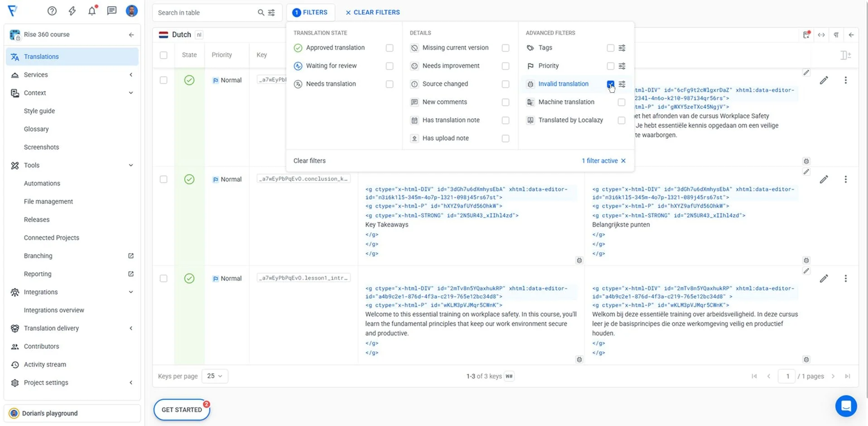Click the lightning bolt quick actions icon
The width and height of the screenshot is (868, 426).
(72, 11)
